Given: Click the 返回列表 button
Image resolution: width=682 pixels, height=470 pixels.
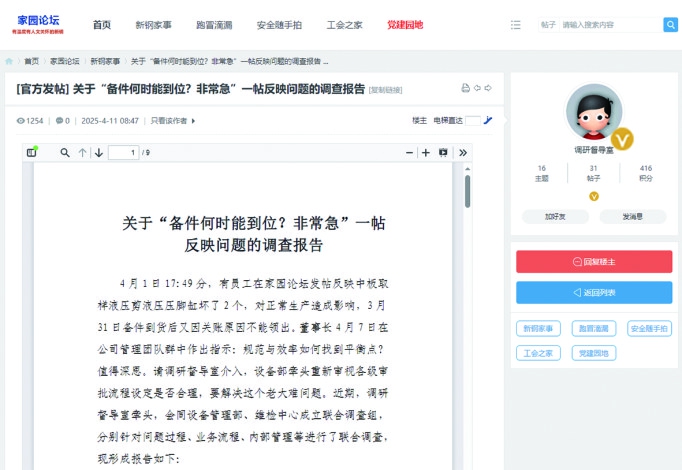Looking at the screenshot, I should click(594, 293).
